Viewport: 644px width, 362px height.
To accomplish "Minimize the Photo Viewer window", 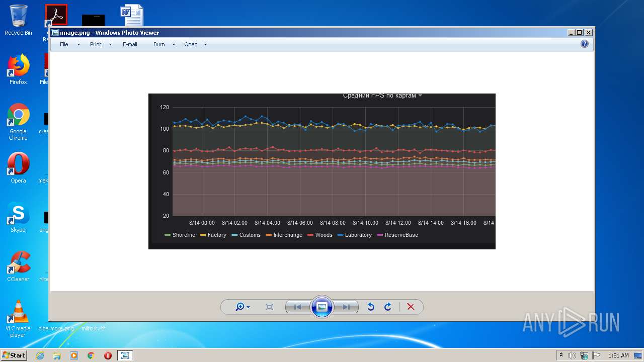I will pyautogui.click(x=571, y=32).
